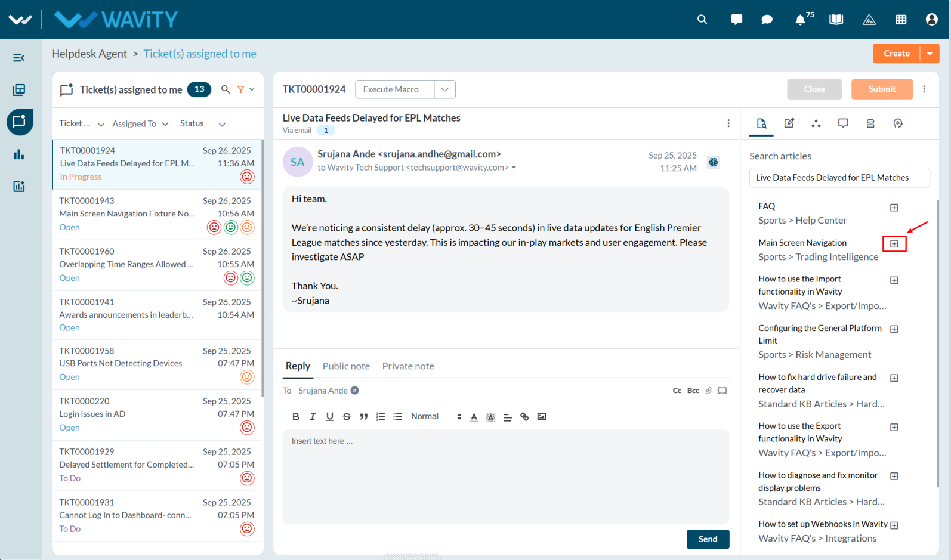Viewport: 951px width, 560px height.
Task: Open the analytics report icon in left sidebar
Action: coord(19,187)
